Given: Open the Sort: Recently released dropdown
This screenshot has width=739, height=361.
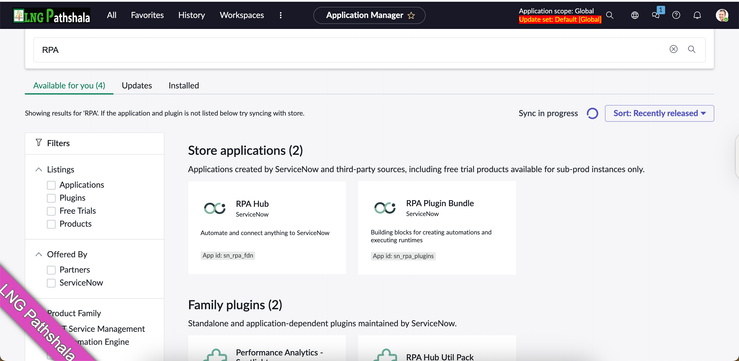Looking at the screenshot, I should click(659, 113).
